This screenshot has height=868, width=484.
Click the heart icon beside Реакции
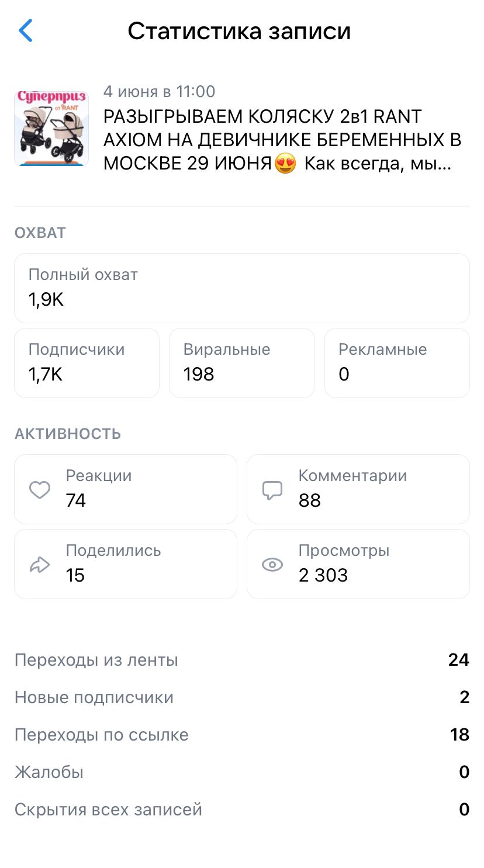tap(40, 489)
